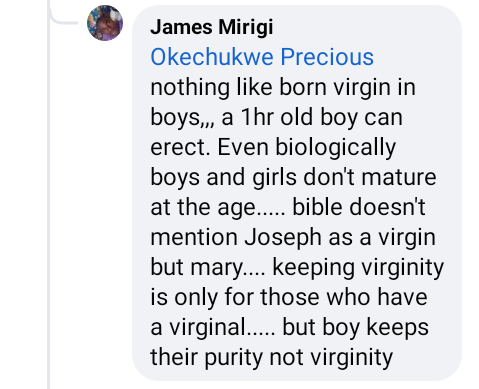Click the line 'boys and girls don't mature'
This screenshot has height=389, width=479.
293,177
